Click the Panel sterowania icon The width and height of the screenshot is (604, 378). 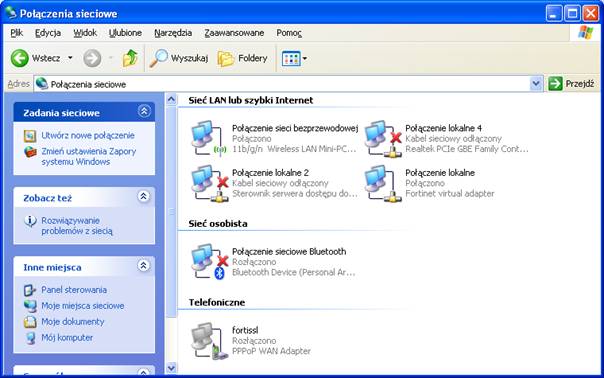click(30, 290)
